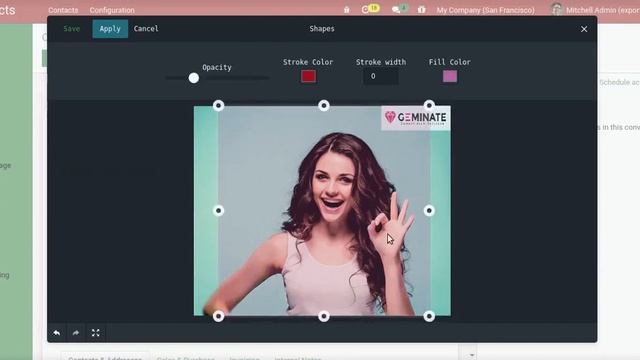This screenshot has width=640, height=360.
Task: Toggle fullscreen editor view
Action: (96, 333)
